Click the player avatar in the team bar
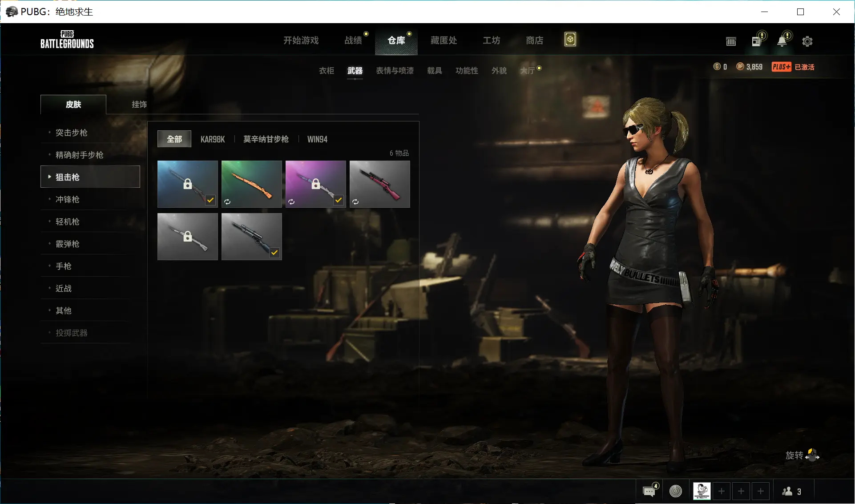The height and width of the screenshot is (504, 855). [x=702, y=491]
